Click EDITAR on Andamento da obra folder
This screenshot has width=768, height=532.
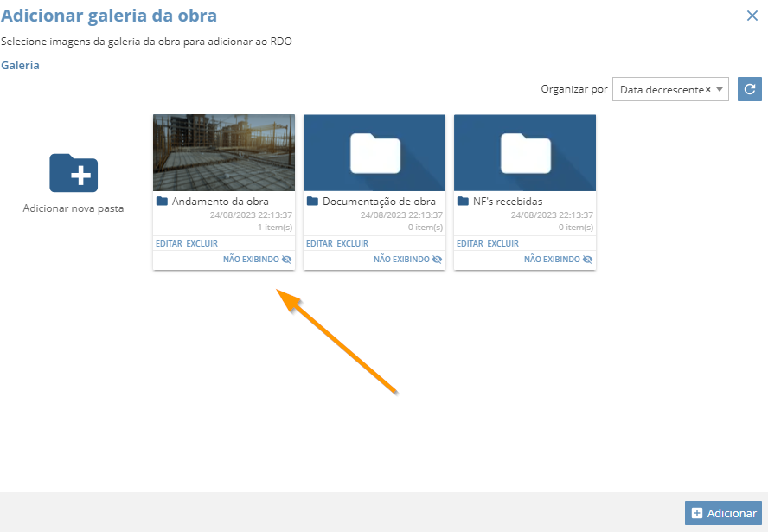169,243
